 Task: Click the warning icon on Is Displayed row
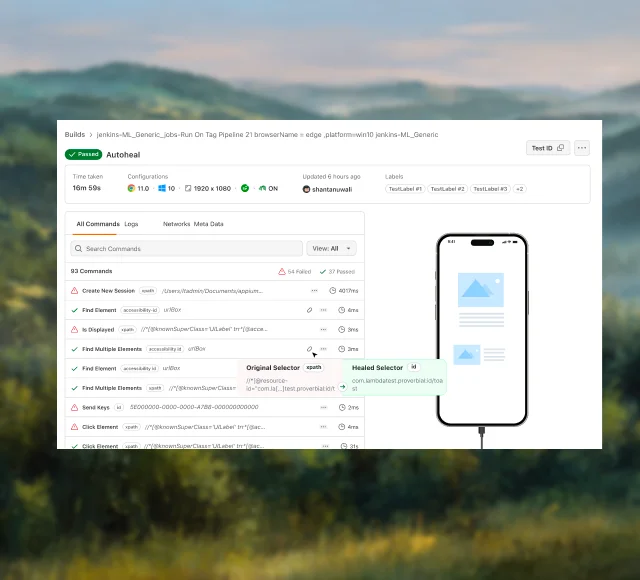click(x=74, y=329)
